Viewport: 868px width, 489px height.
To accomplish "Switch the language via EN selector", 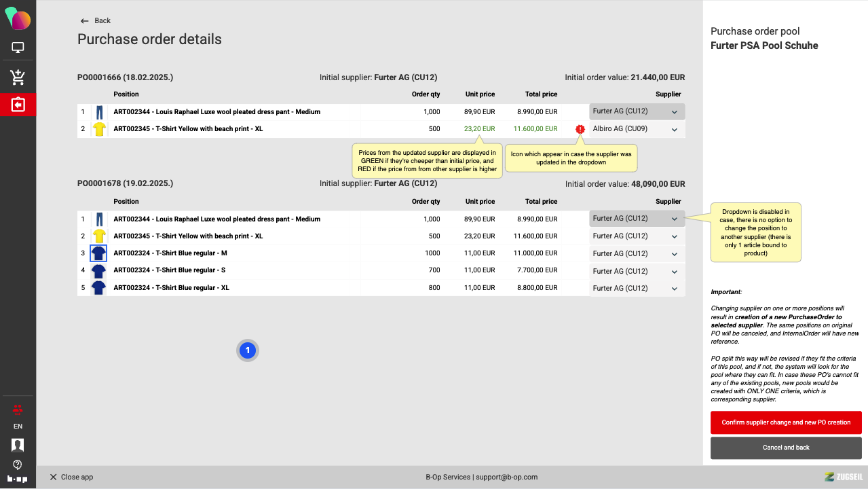I will tap(18, 427).
